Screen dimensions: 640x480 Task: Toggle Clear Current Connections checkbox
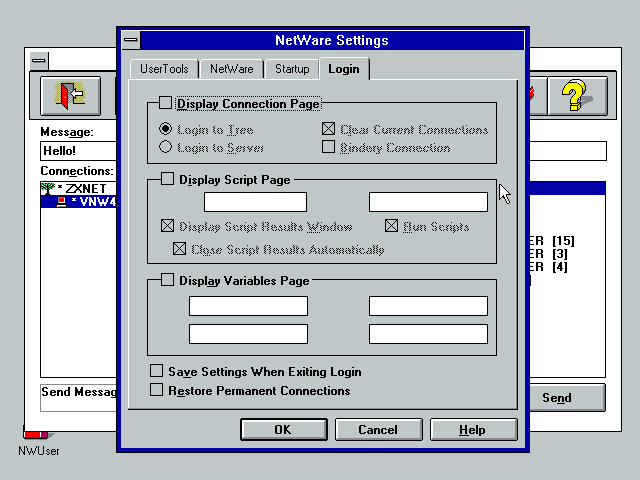pyautogui.click(x=329, y=129)
